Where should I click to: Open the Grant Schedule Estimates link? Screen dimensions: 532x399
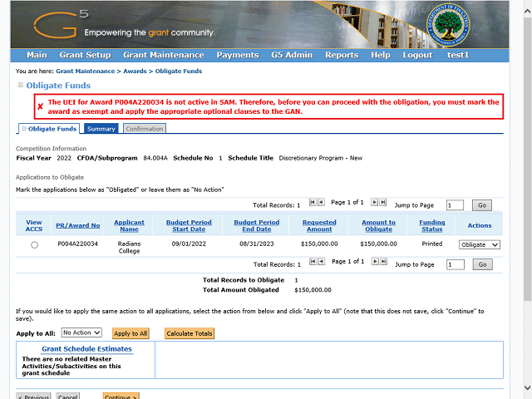[x=86, y=349]
